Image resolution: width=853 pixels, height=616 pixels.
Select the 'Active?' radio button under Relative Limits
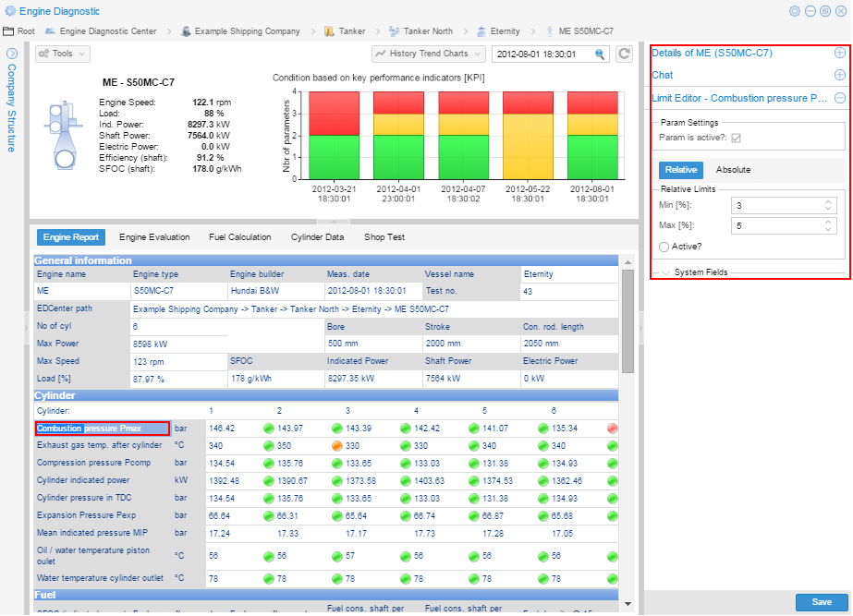click(x=664, y=247)
